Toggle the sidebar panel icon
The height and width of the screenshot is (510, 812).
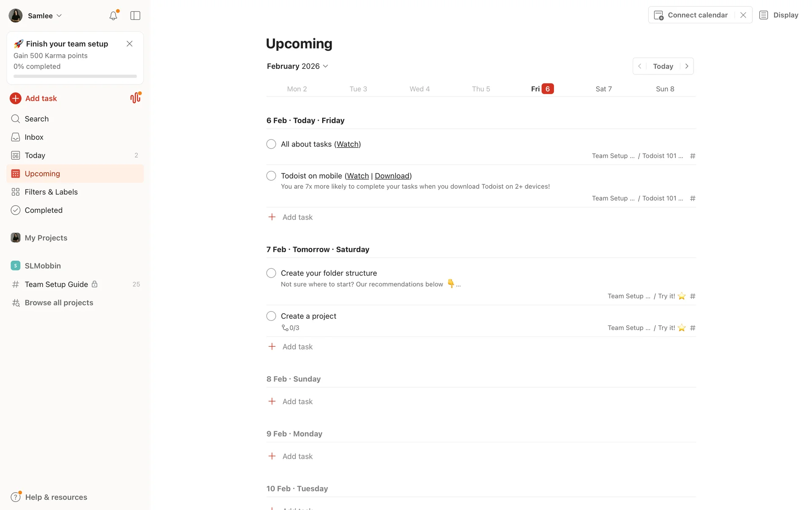pyautogui.click(x=135, y=16)
